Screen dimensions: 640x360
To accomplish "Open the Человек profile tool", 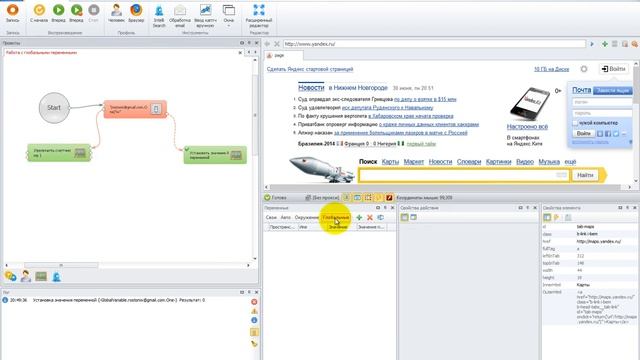I will tap(116, 13).
